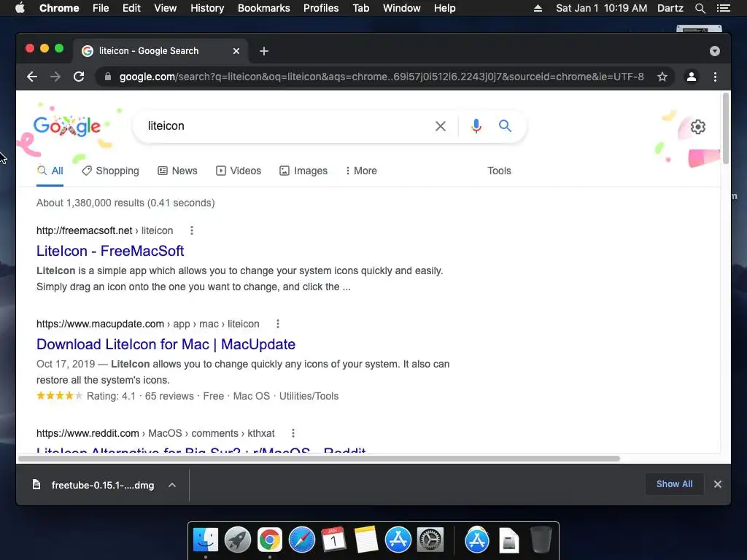The image size is (747, 560).
Task: Open Notification Center list icon
Action: coord(723,8)
